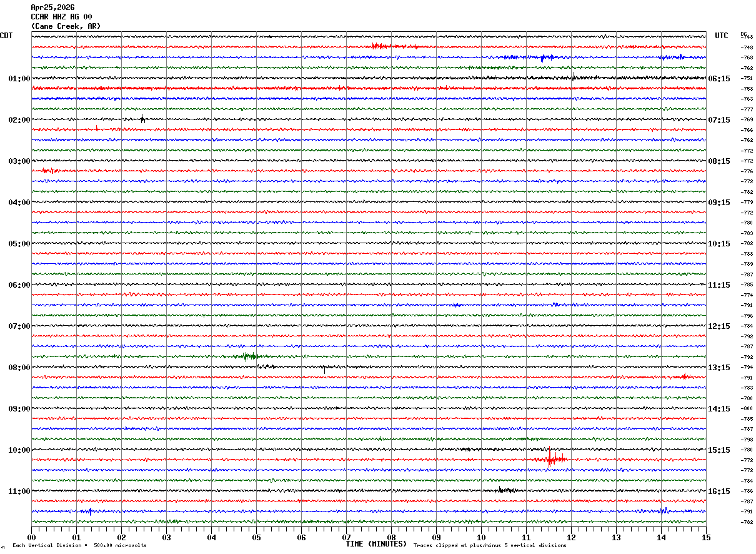Click the black spike on the 02:00 trace
Viewport: 756px width, 554px height.
(142, 119)
